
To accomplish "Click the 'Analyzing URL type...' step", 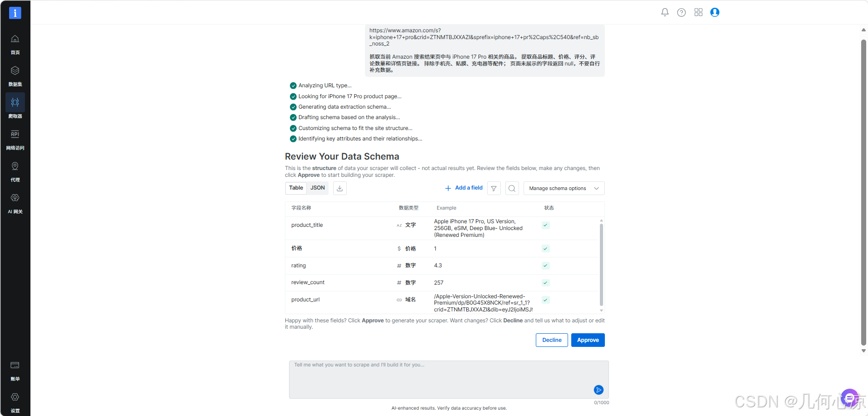I will 325,85.
